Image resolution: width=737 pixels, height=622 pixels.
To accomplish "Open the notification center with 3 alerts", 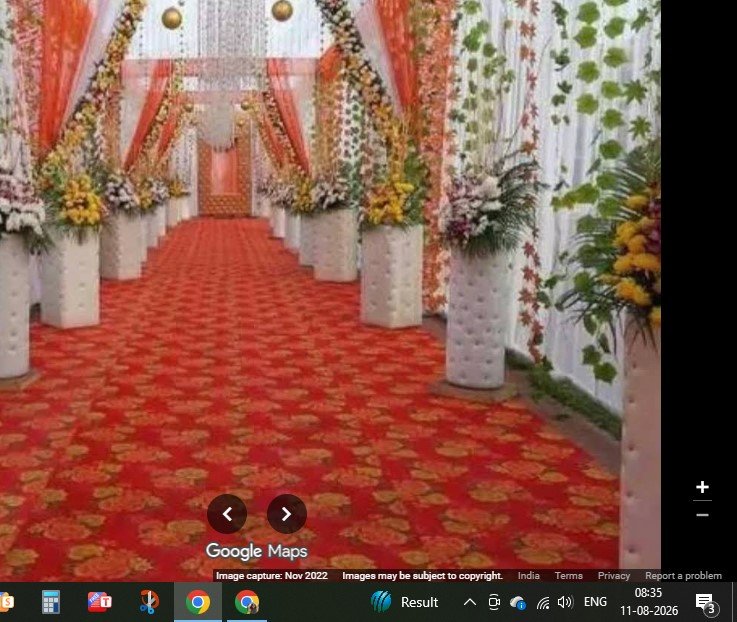I will 706,604.
